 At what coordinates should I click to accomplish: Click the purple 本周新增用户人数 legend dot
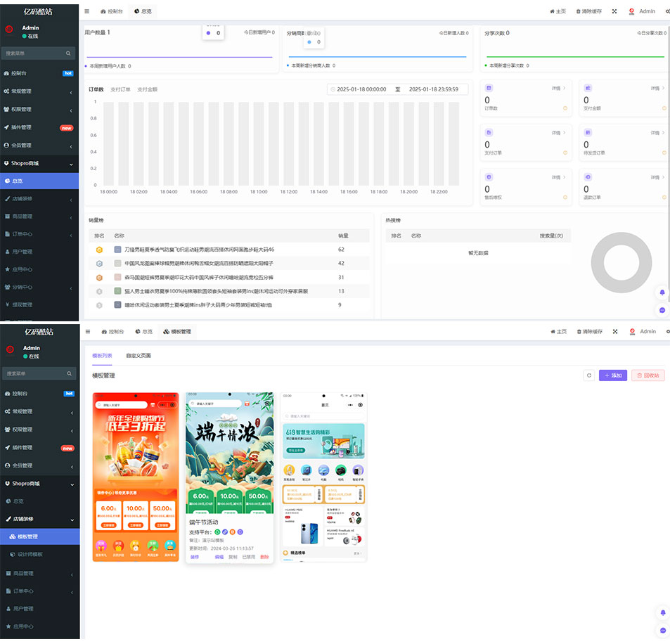[x=86, y=66]
